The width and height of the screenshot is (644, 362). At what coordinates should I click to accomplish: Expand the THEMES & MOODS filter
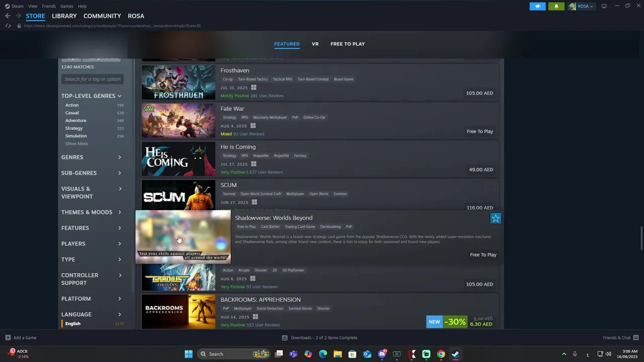pos(92,212)
